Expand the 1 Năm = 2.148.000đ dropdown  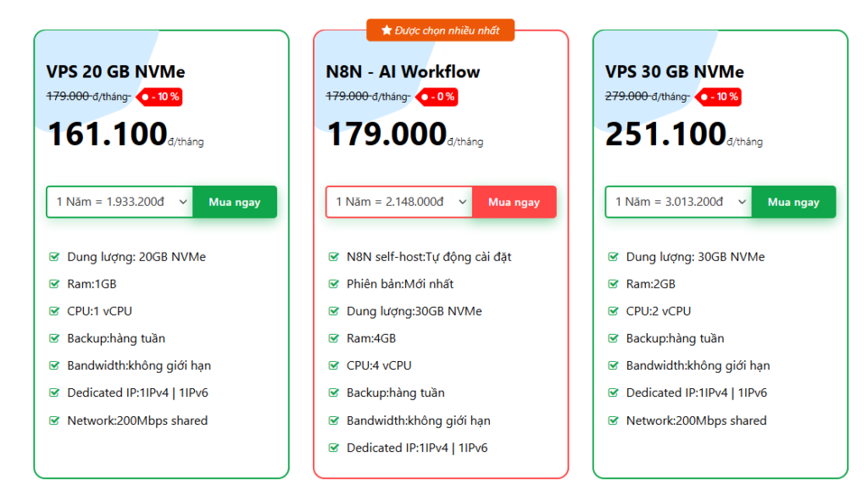[x=399, y=202]
